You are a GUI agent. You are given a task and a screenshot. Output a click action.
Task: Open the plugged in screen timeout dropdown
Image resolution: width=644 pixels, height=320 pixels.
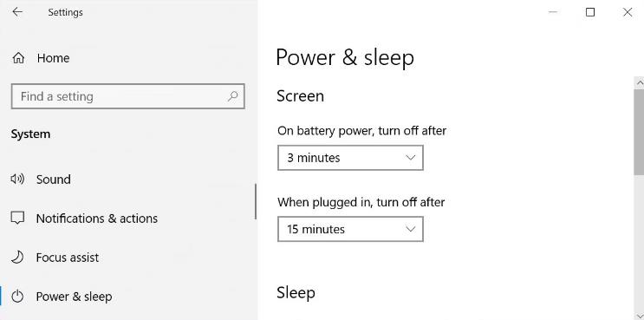pyautogui.click(x=350, y=229)
